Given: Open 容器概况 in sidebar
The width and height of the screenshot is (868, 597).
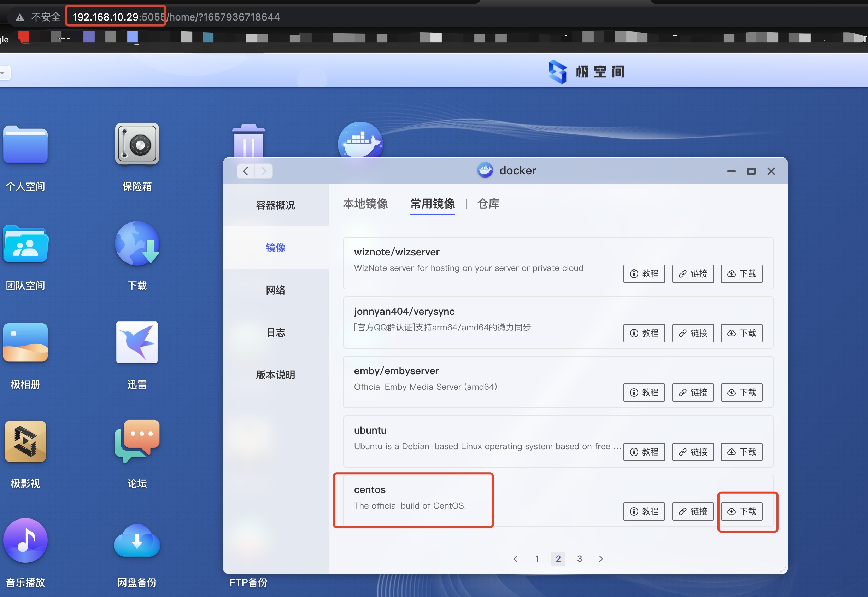Looking at the screenshot, I should tap(276, 205).
